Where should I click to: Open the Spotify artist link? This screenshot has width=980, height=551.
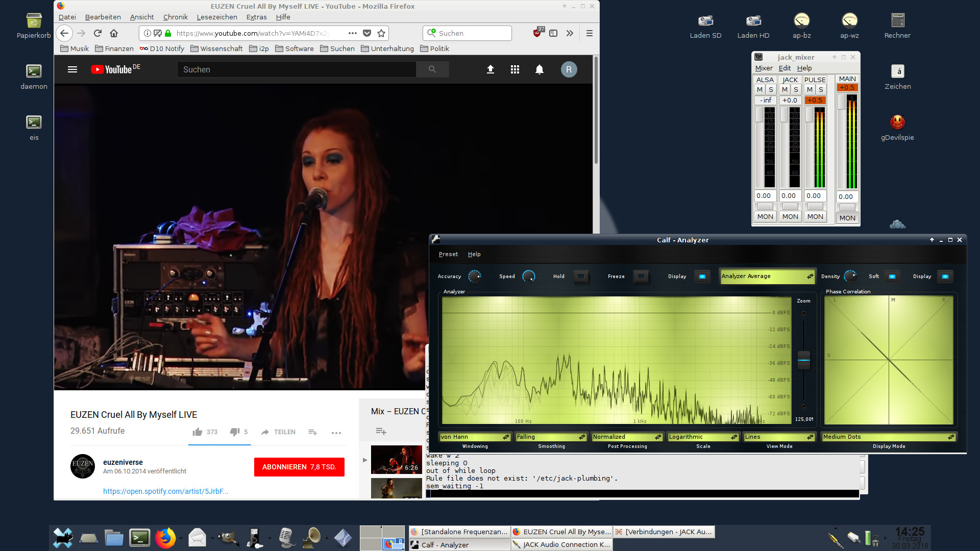pos(165,491)
